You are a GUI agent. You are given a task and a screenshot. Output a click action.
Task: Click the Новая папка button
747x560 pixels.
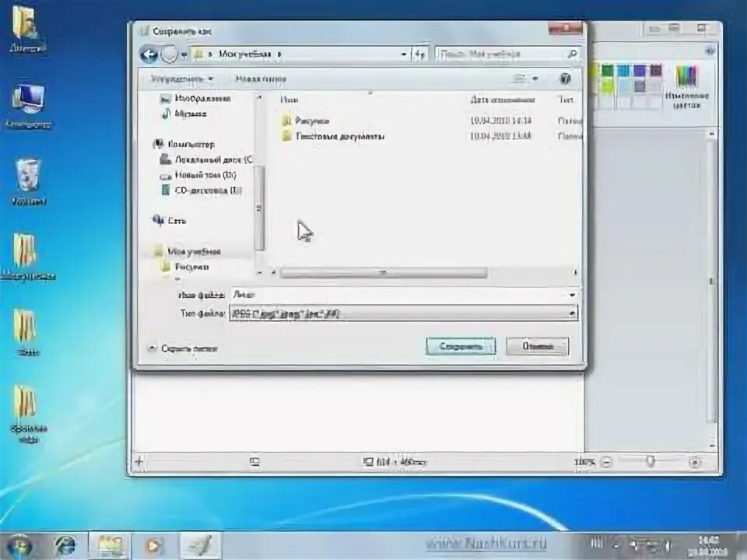(261, 79)
